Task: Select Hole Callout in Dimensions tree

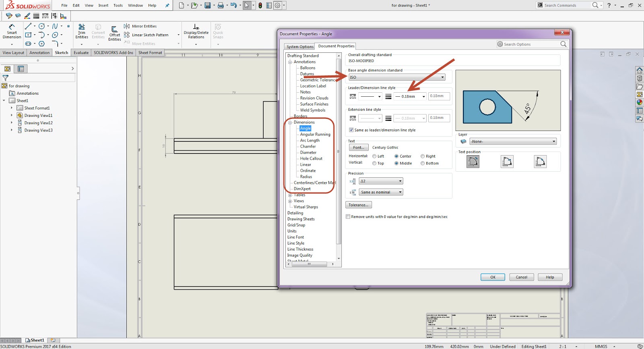Action: coord(311,159)
